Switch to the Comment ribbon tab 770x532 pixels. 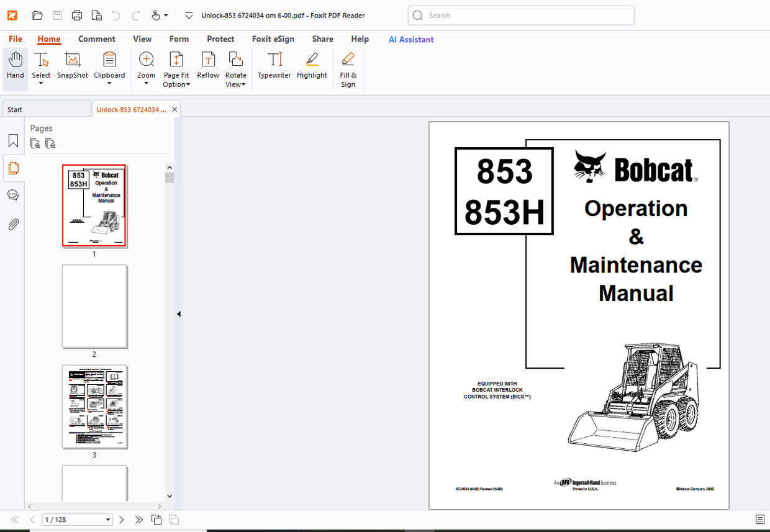click(97, 38)
